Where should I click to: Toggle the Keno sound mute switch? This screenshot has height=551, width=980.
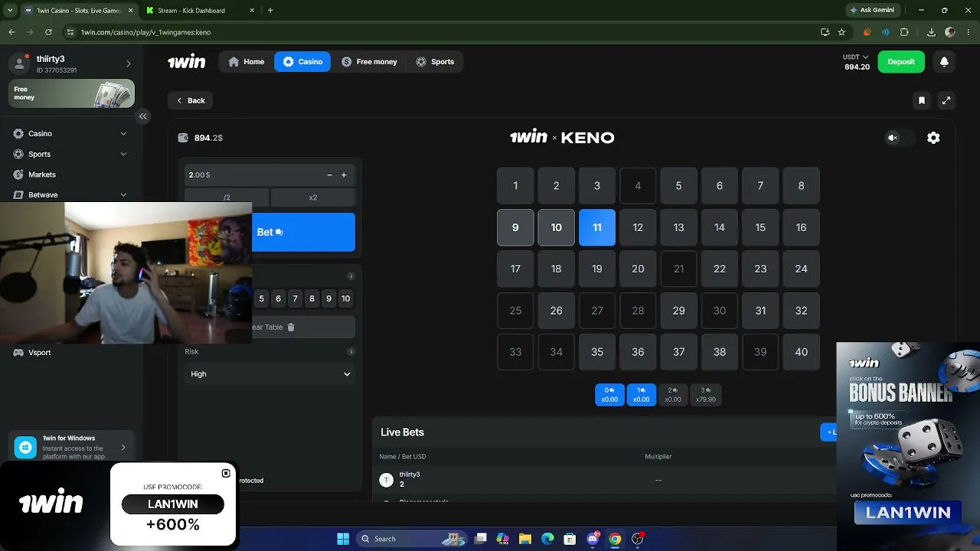coord(900,138)
